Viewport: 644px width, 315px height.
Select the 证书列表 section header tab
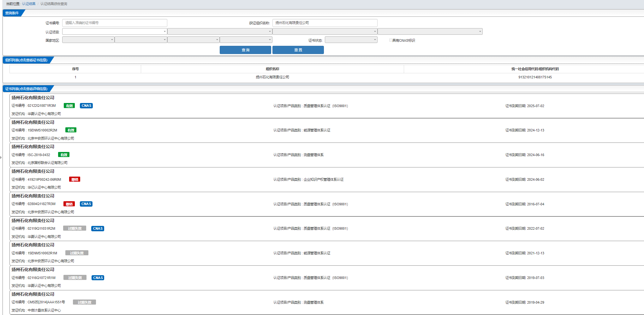pyautogui.click(x=27, y=89)
